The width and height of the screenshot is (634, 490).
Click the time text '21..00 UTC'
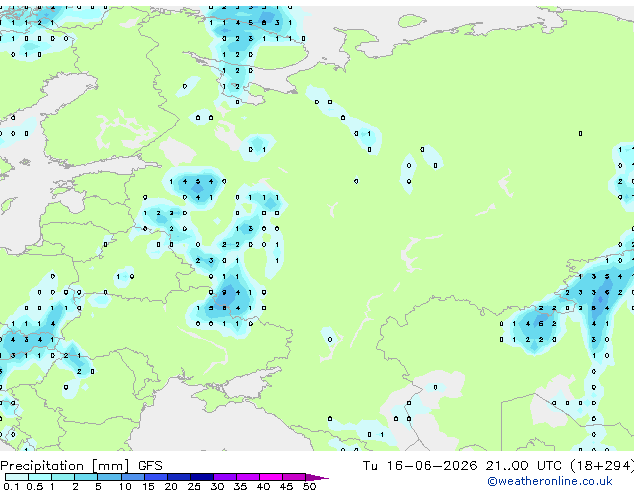click(524, 466)
